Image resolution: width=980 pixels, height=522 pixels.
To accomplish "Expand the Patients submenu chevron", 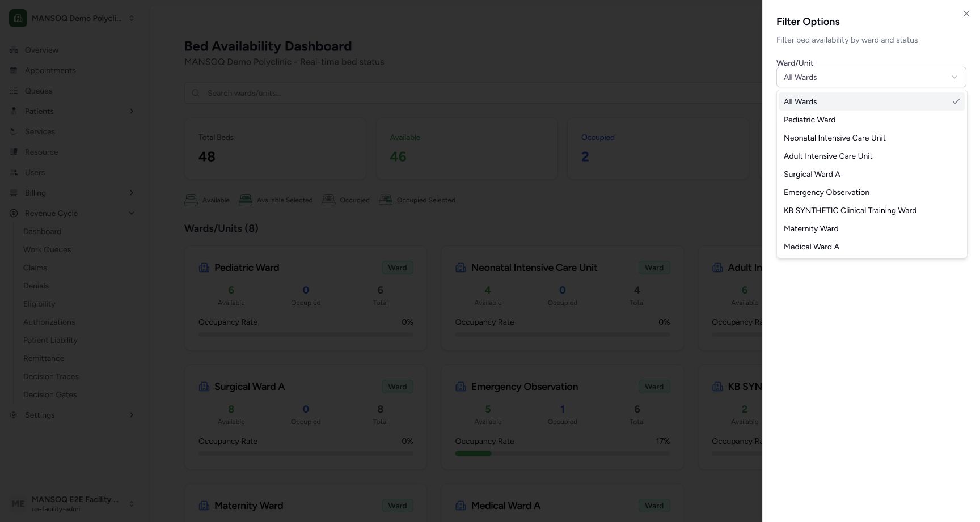I will point(132,111).
